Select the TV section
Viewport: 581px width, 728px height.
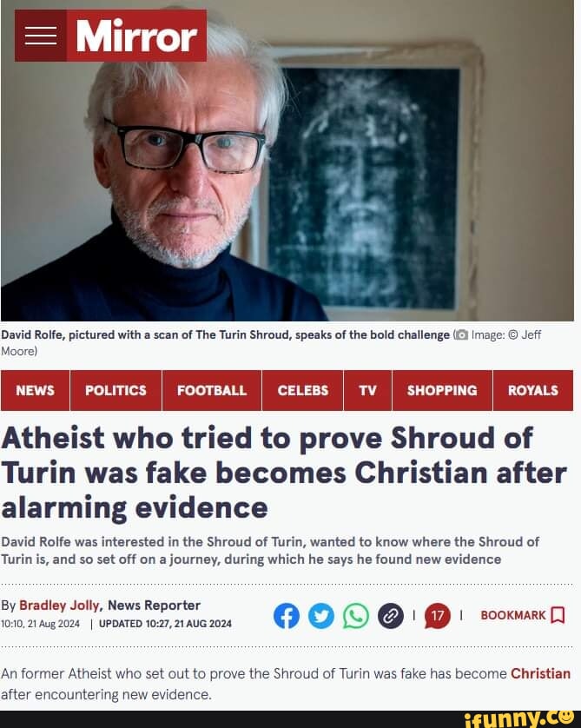pyautogui.click(x=367, y=390)
